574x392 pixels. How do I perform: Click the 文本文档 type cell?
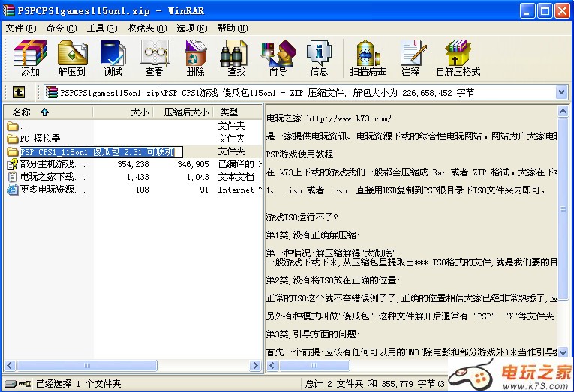(x=236, y=177)
